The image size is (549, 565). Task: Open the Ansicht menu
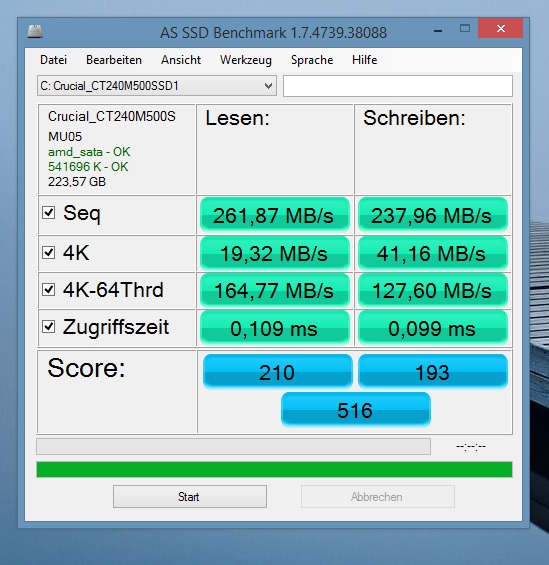[181, 60]
